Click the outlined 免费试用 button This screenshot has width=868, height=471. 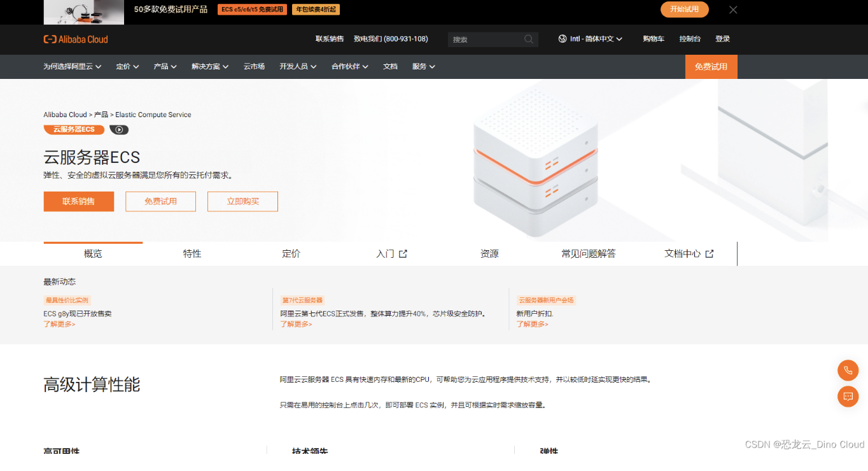pos(160,201)
